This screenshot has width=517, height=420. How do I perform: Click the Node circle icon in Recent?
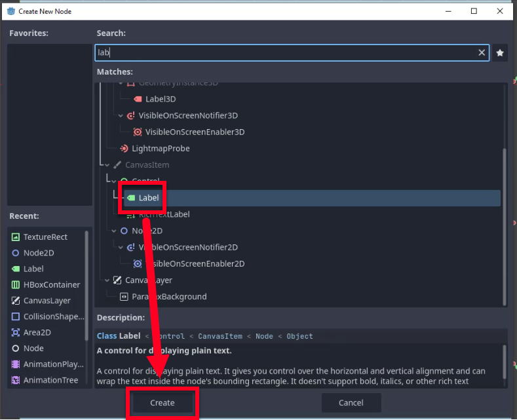[x=16, y=348]
